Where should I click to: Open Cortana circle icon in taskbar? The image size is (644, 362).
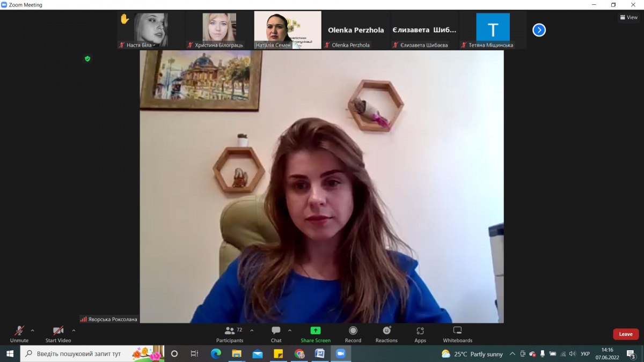click(x=174, y=354)
